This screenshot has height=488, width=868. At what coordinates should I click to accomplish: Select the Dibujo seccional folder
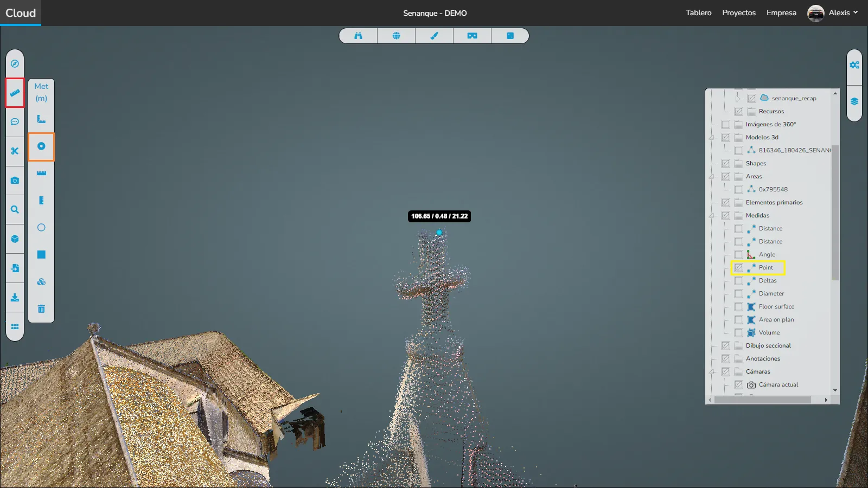pyautogui.click(x=768, y=345)
